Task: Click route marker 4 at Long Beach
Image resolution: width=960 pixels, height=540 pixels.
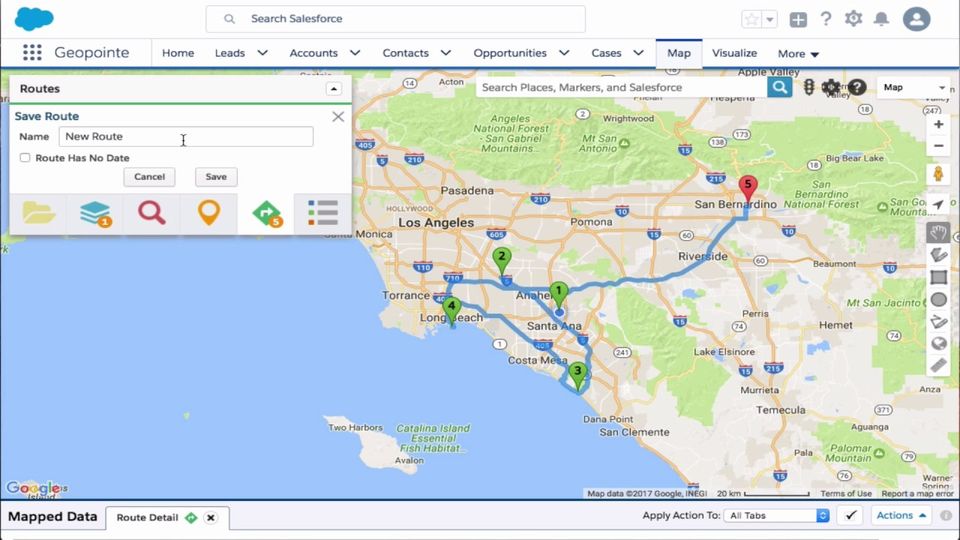Action: [x=452, y=309]
